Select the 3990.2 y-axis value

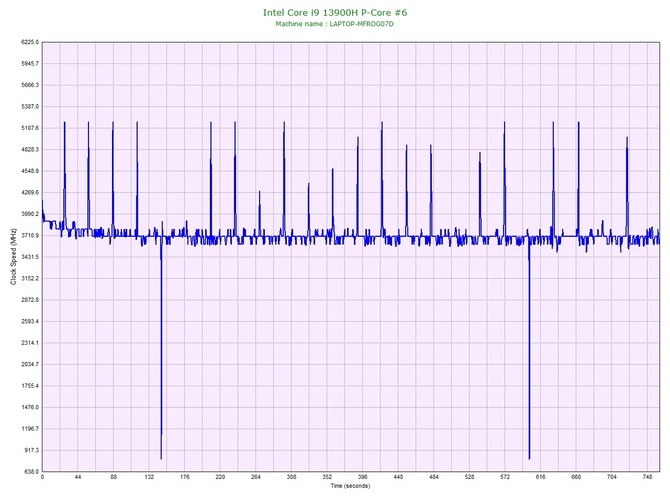pos(30,214)
